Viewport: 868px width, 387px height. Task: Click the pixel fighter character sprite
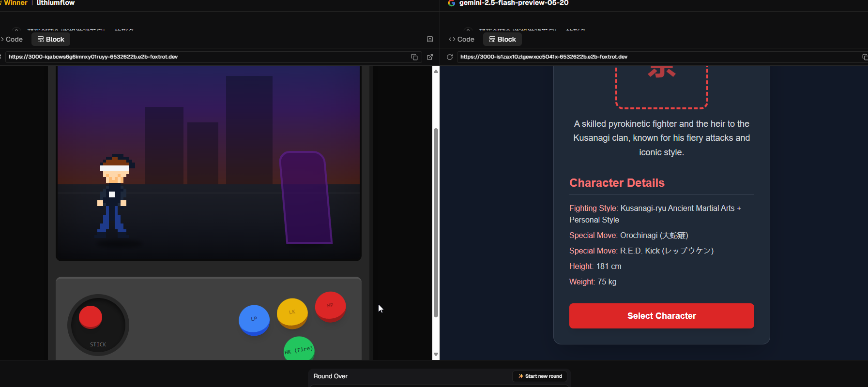tap(114, 195)
